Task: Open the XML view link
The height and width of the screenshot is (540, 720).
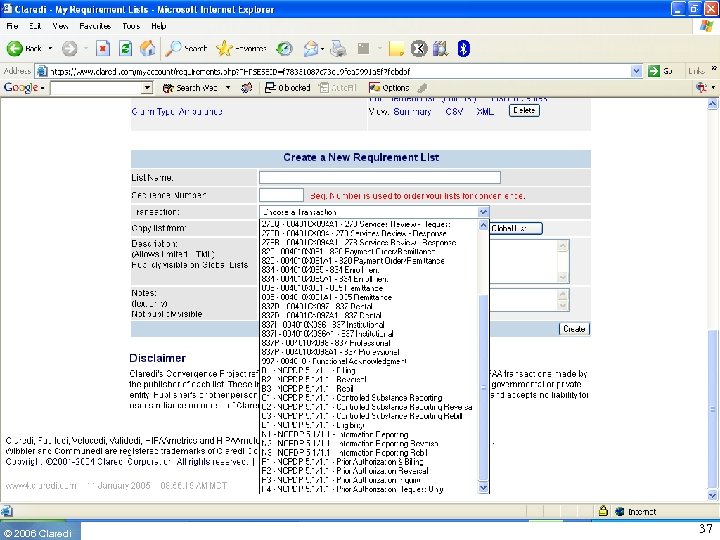Action: pos(485,112)
